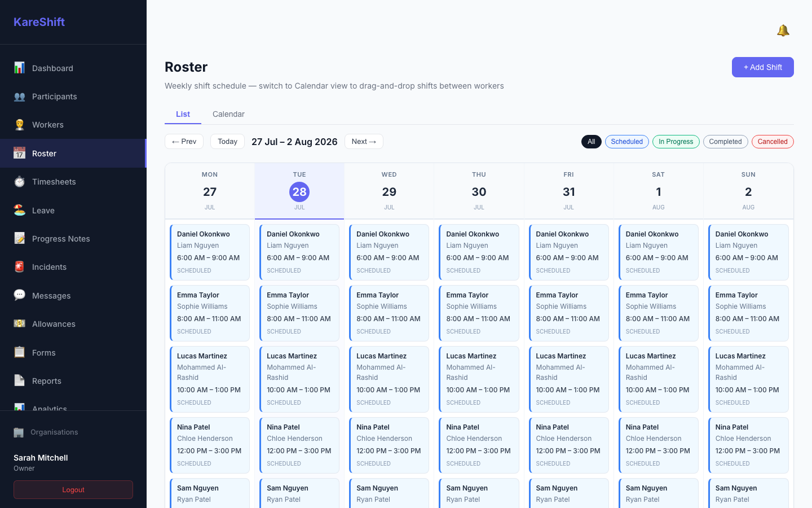Open Timesheets in the sidebar

pos(73,182)
